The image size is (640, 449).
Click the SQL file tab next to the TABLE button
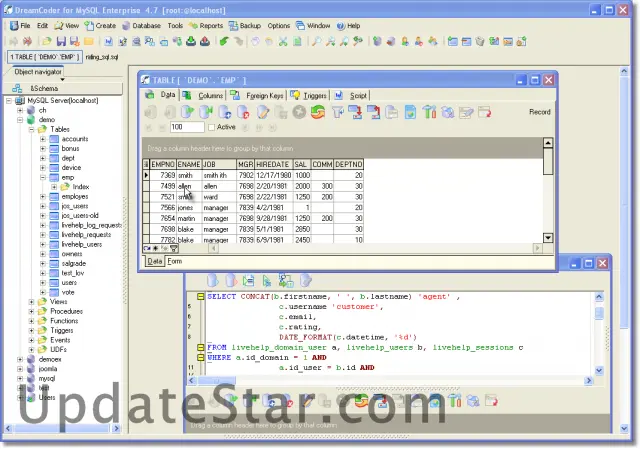pos(102,57)
